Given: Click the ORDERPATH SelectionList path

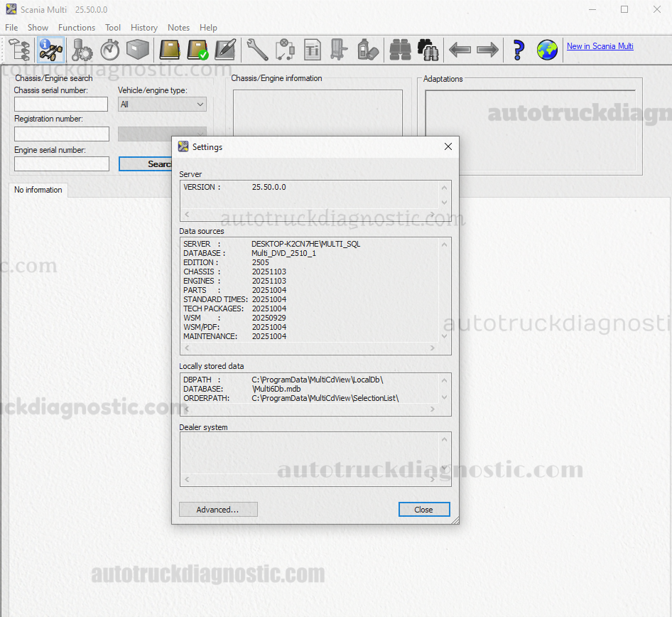Looking at the screenshot, I should pos(325,398).
